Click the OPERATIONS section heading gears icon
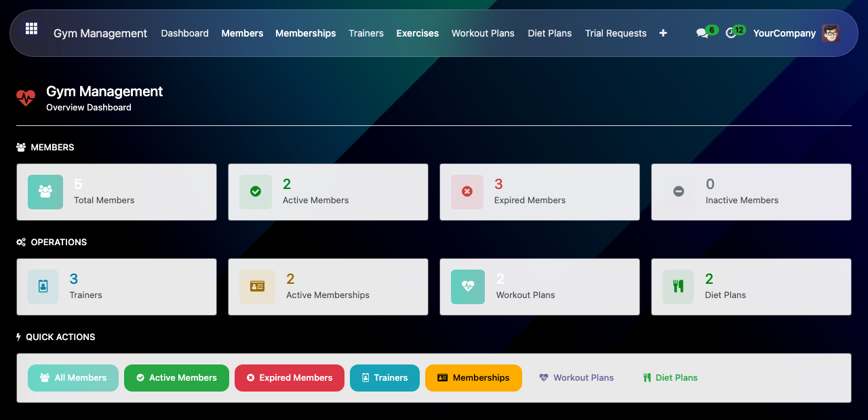This screenshot has height=420, width=868. tap(21, 242)
